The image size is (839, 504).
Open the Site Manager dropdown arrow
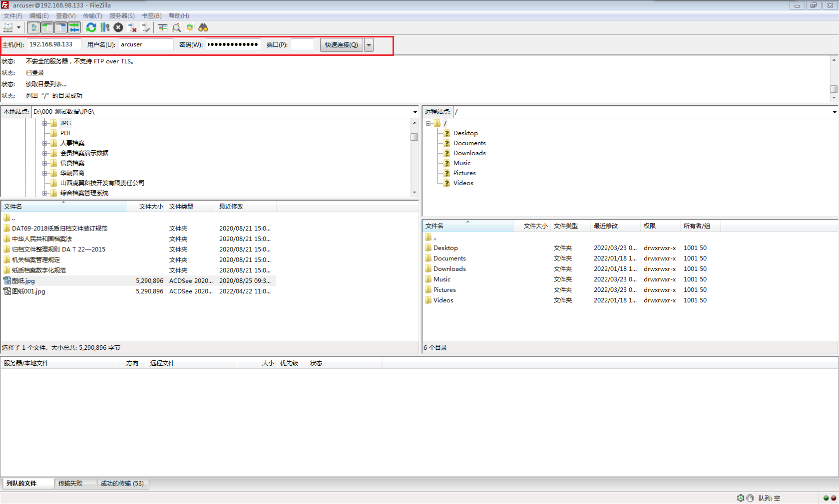(x=18, y=27)
